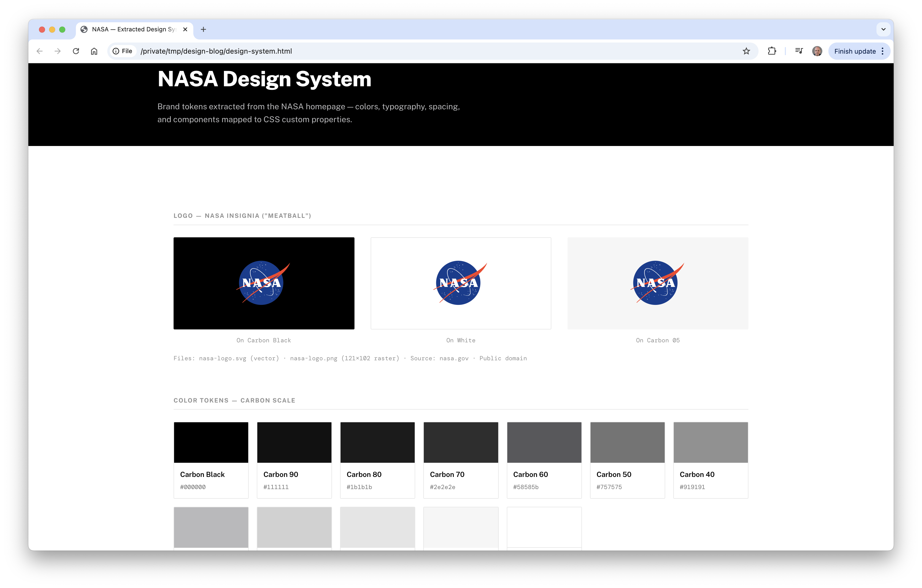This screenshot has height=588, width=922.
Task: Click the NASA logo On White preview
Action: pos(460,283)
